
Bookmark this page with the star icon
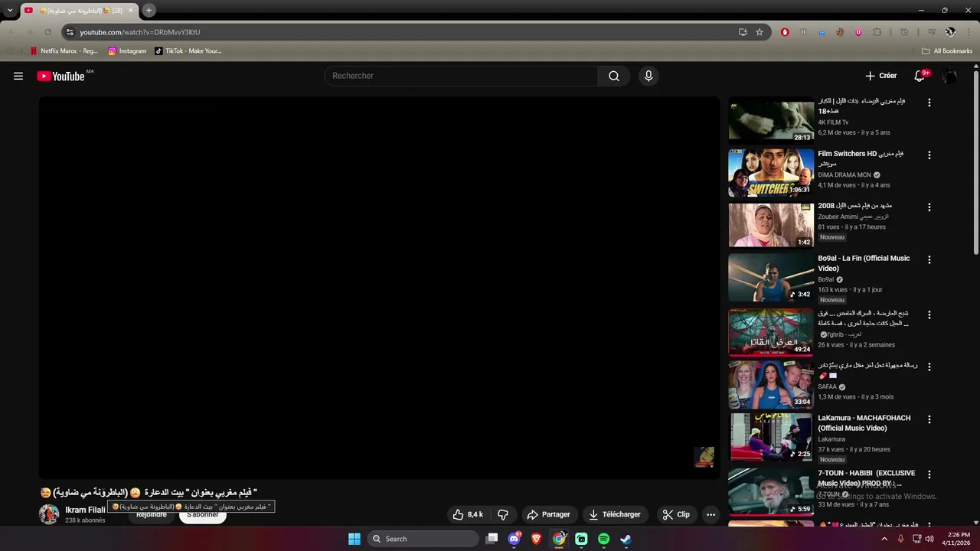click(x=759, y=32)
